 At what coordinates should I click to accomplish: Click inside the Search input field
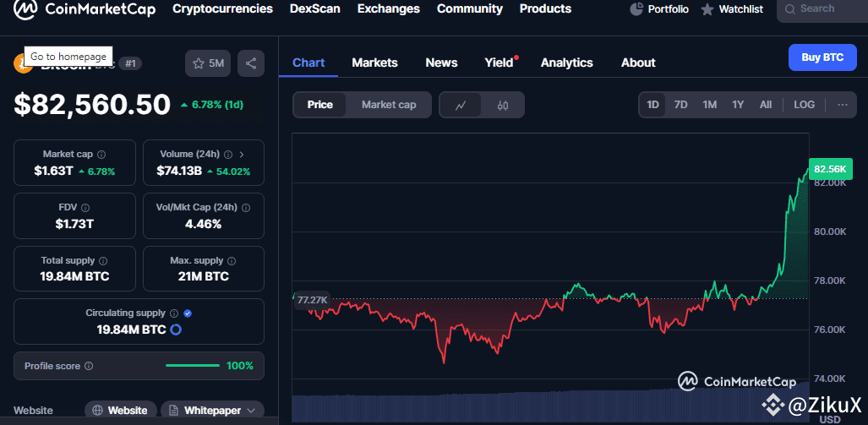pyautogui.click(x=822, y=9)
